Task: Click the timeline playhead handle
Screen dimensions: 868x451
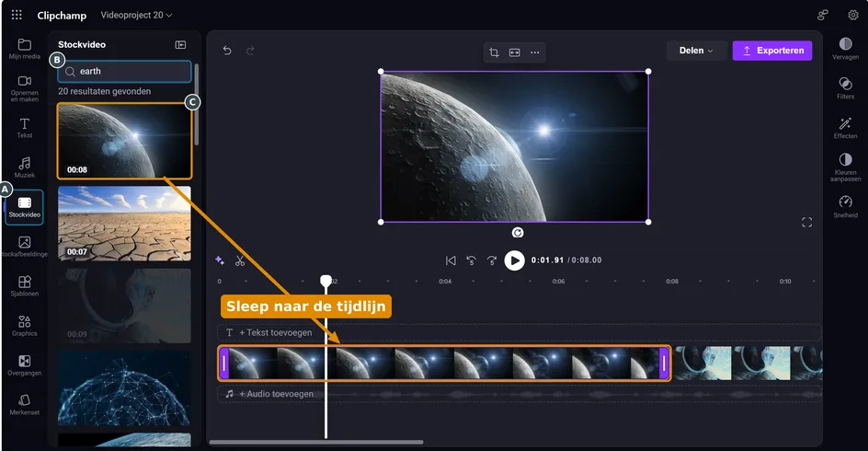Action: coord(326,281)
